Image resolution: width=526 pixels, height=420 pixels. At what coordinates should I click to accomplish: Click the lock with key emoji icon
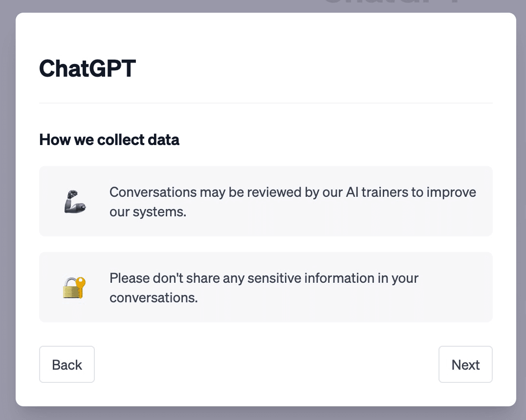point(74,288)
